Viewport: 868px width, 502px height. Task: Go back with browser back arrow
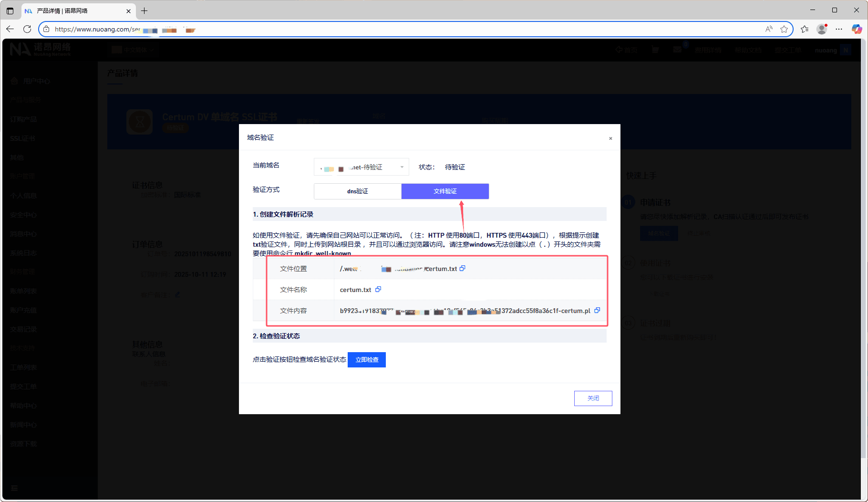coord(10,29)
